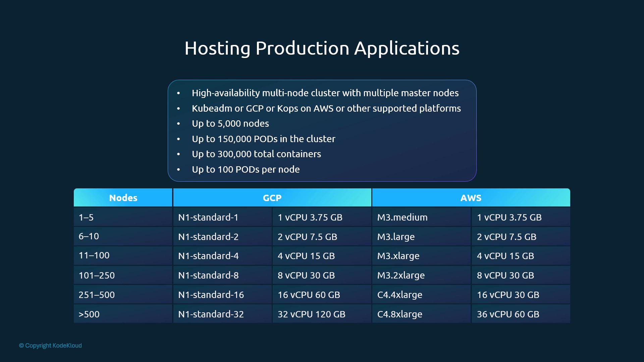Click the 1–5 nodes cell
Image resolution: width=644 pixels, height=362 pixels.
pyautogui.click(x=123, y=217)
